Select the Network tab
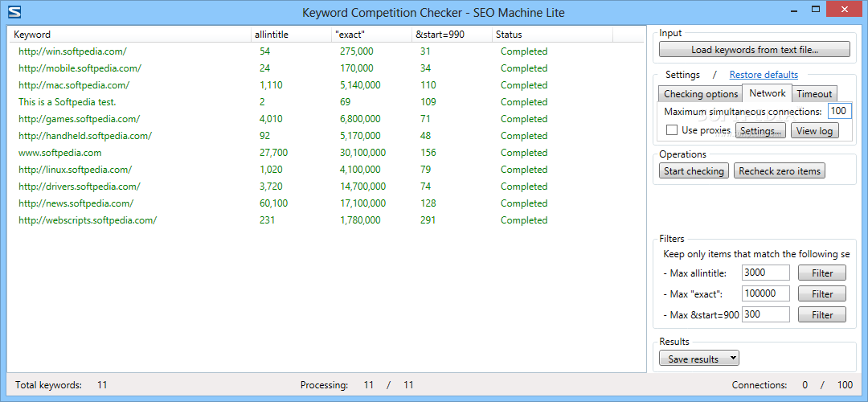Viewport: 868px width, 402px height. click(768, 93)
